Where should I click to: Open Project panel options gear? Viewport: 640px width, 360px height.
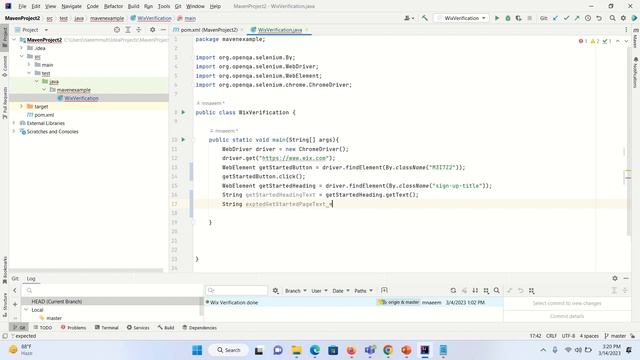(x=152, y=30)
